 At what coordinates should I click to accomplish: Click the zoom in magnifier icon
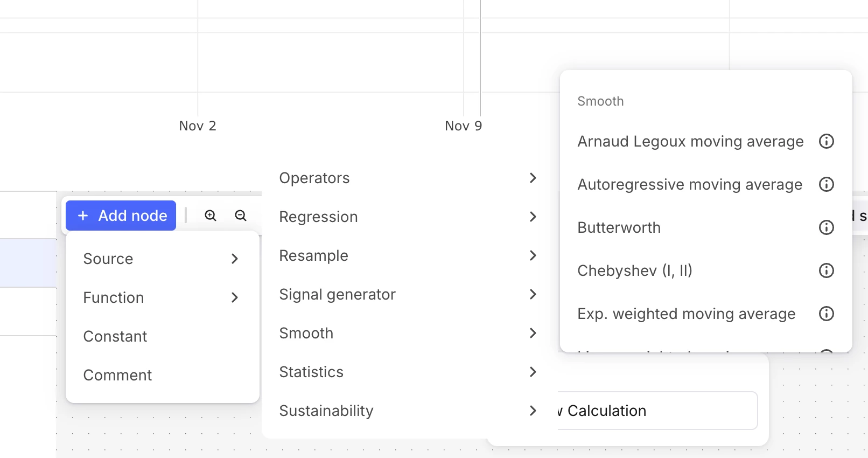211,216
